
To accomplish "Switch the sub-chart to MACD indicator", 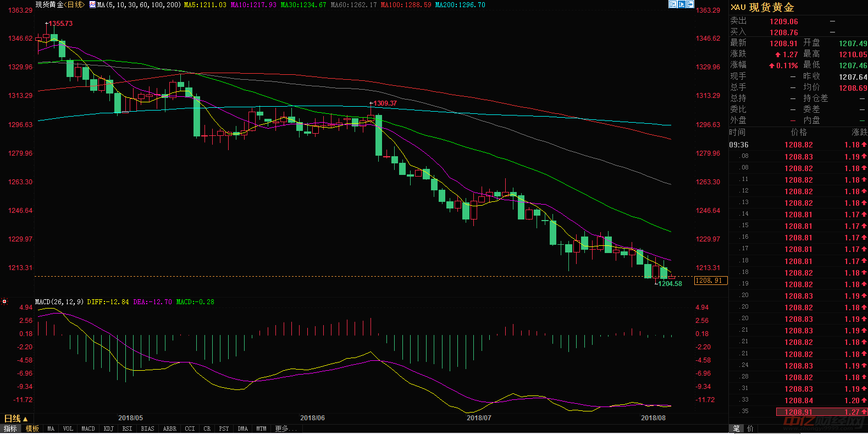I will tap(88, 428).
